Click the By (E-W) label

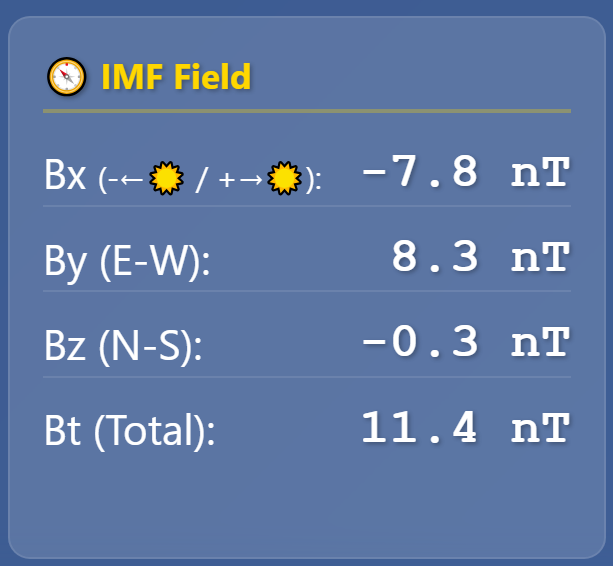pyautogui.click(x=127, y=261)
